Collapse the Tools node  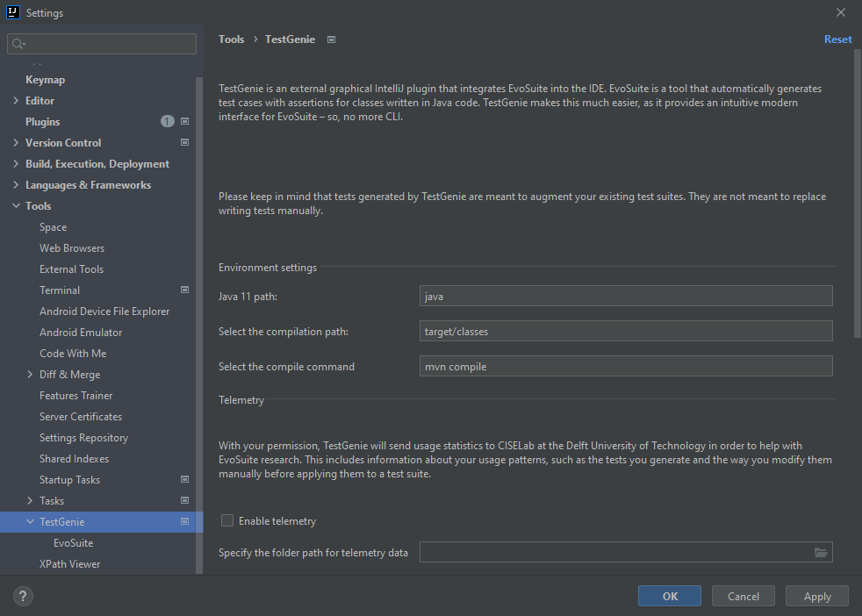pyautogui.click(x=16, y=205)
